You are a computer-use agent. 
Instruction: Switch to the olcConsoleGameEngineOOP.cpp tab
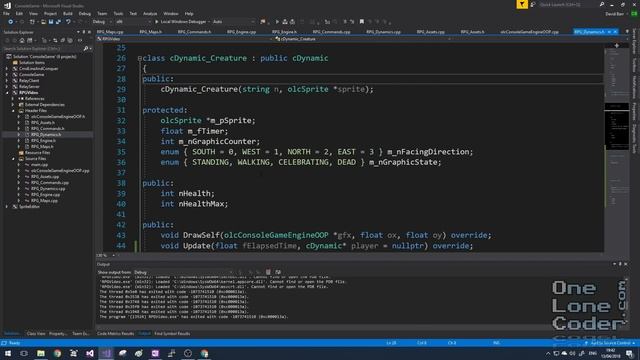pos(529,32)
